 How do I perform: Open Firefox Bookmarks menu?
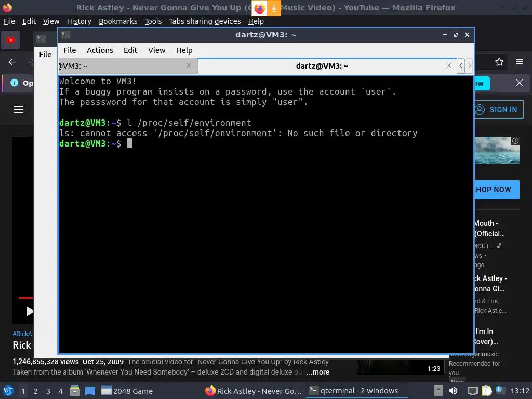pyautogui.click(x=118, y=21)
